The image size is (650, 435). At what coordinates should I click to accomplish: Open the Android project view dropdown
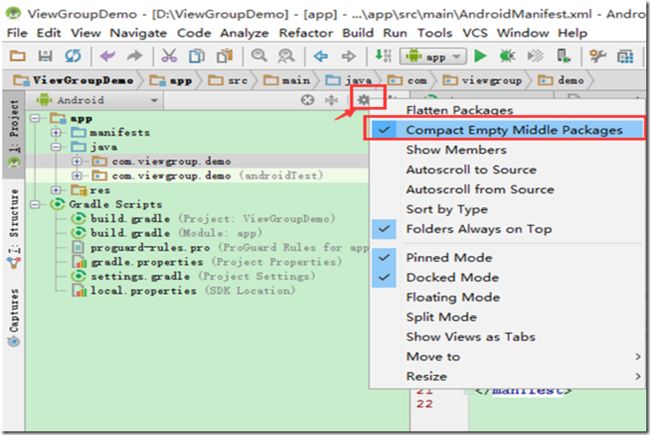click(x=97, y=100)
